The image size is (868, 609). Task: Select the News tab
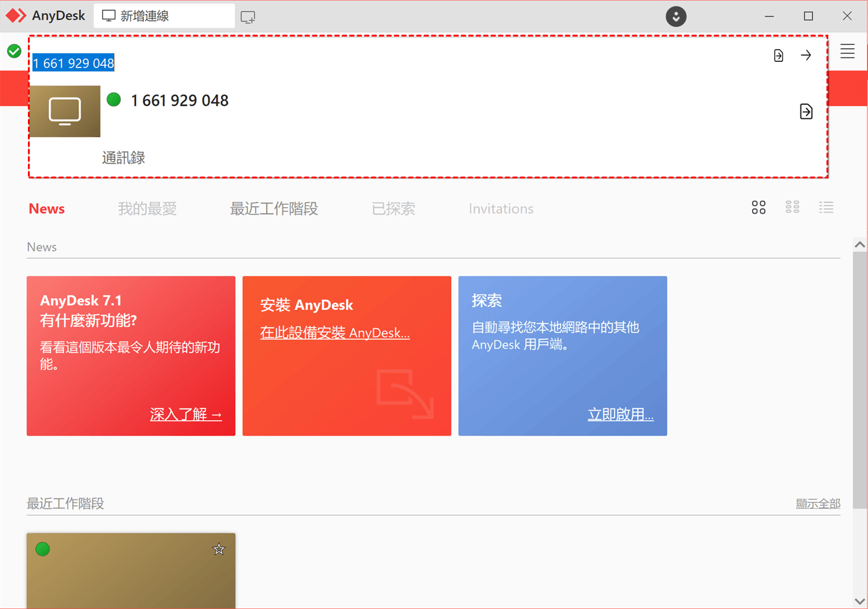(46, 209)
